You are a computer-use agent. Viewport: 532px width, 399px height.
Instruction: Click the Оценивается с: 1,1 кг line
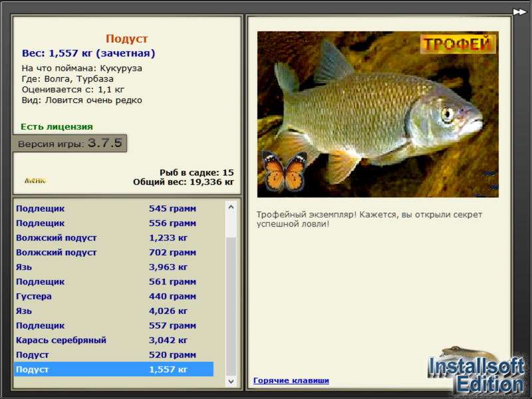pyautogui.click(x=73, y=90)
